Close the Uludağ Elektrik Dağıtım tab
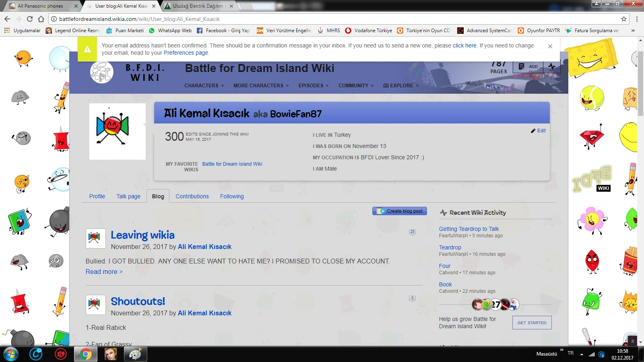Image resolution: width=644 pixels, height=362 pixels. (231, 6)
